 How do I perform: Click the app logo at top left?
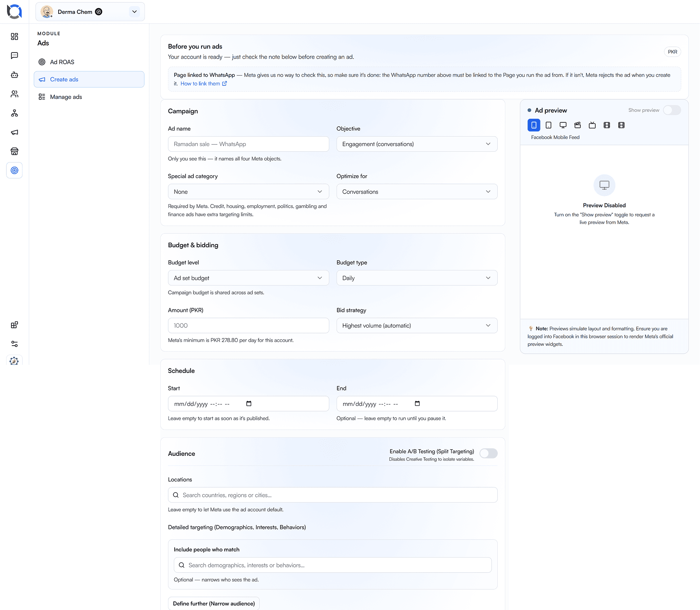click(14, 11)
